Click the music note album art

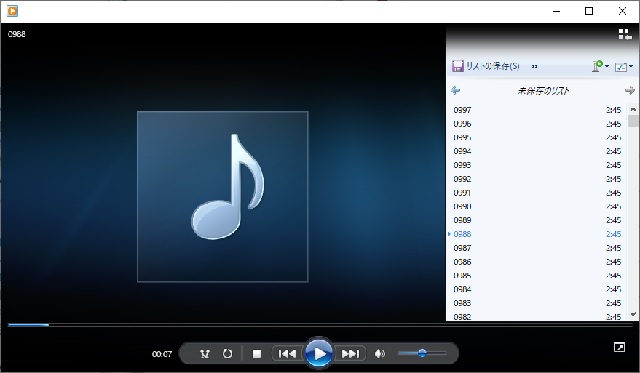(x=222, y=196)
